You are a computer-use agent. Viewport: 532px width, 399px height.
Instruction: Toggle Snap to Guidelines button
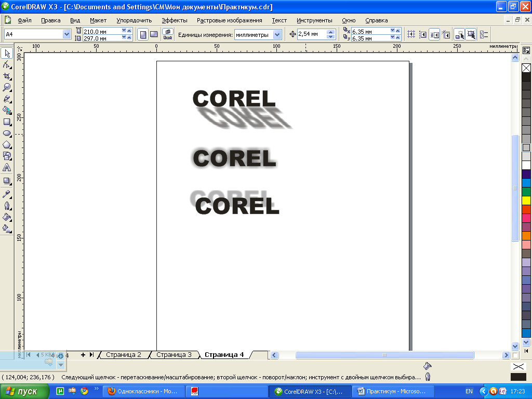coord(423,34)
